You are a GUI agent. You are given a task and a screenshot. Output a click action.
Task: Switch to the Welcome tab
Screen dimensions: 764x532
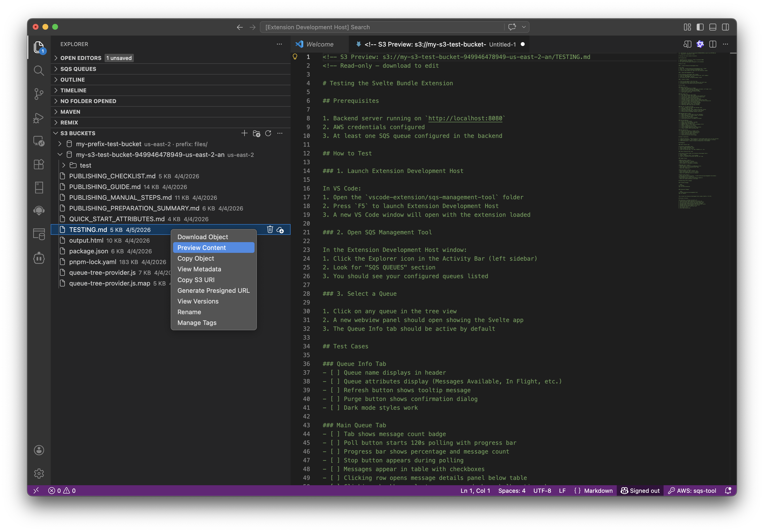[x=319, y=44]
